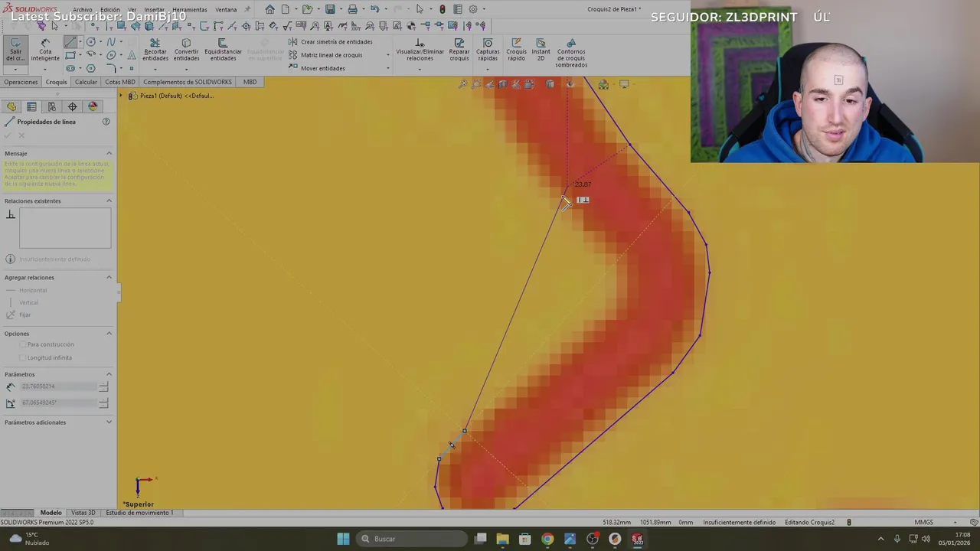Select the Cota inteligente tool
The image size is (980, 551).
coord(45,51)
